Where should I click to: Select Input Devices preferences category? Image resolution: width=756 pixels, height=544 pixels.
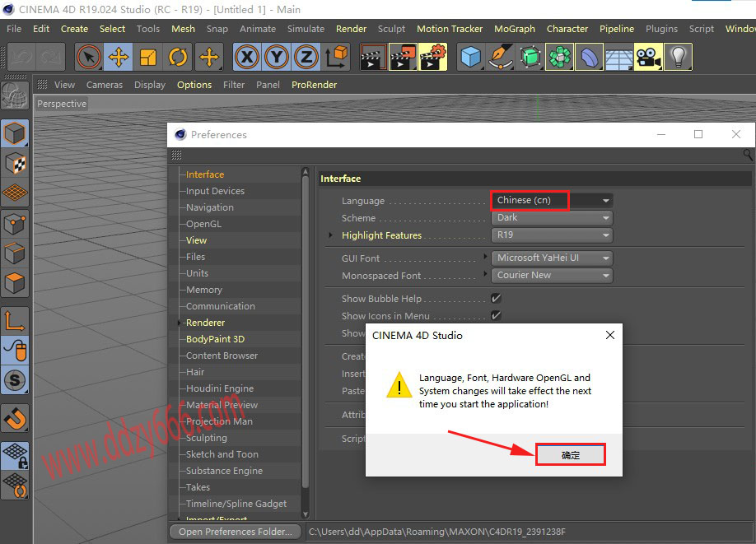point(215,191)
